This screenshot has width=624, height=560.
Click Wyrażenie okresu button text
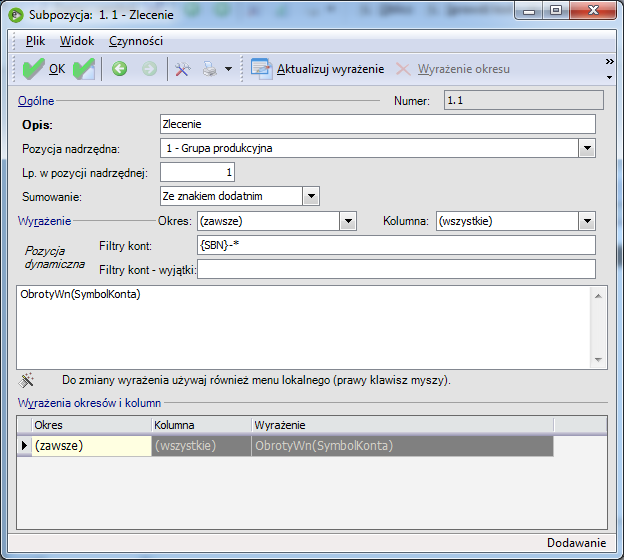[x=464, y=69]
